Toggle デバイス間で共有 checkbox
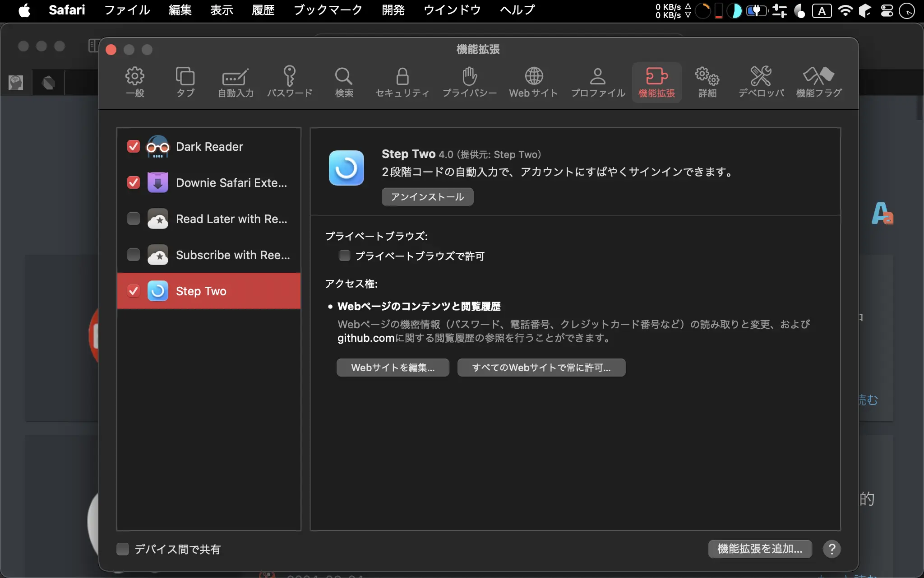 (x=123, y=549)
